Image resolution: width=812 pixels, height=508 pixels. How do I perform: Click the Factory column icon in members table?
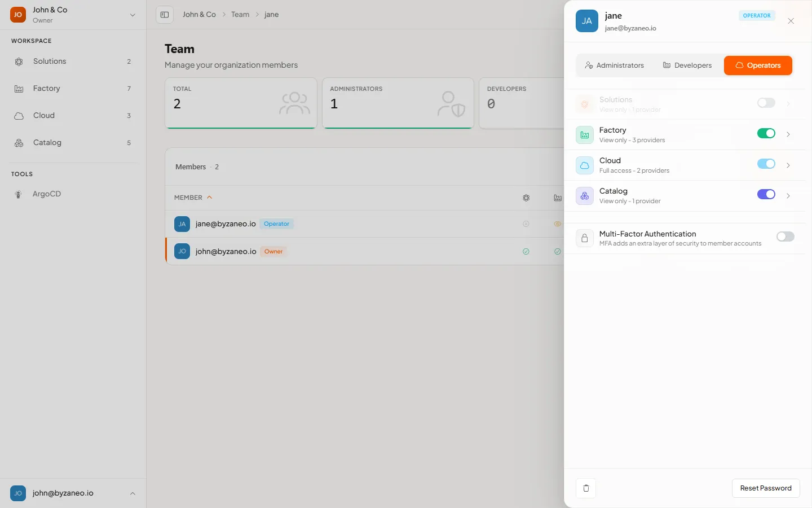(558, 198)
